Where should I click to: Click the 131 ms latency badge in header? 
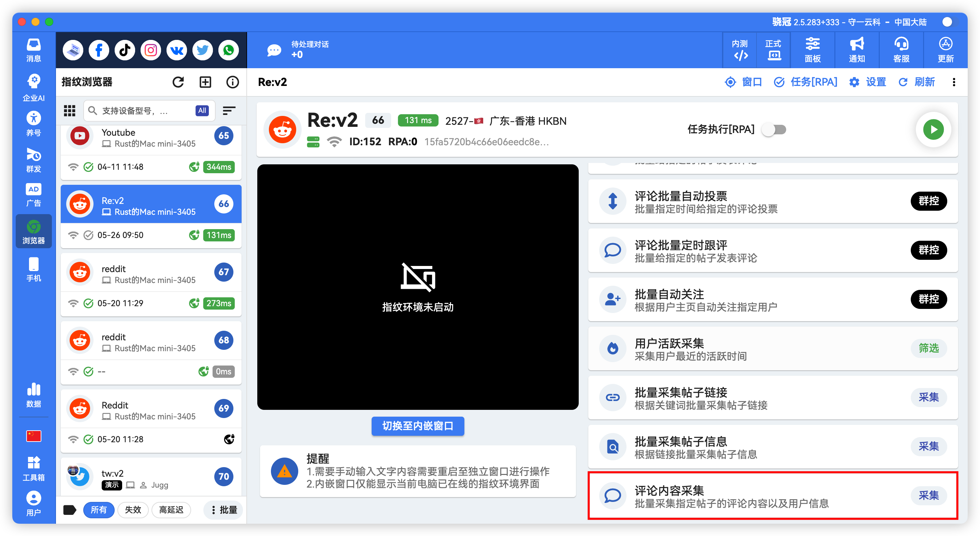pos(418,120)
